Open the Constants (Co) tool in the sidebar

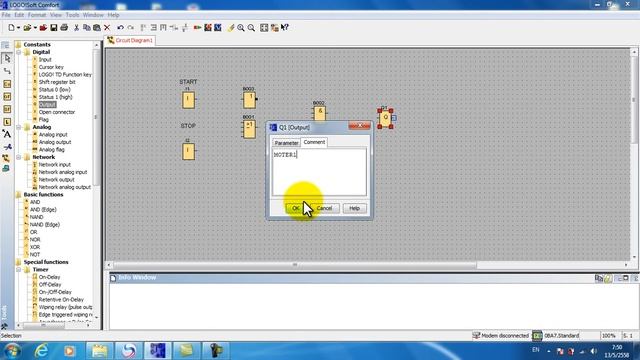[x=7, y=84]
